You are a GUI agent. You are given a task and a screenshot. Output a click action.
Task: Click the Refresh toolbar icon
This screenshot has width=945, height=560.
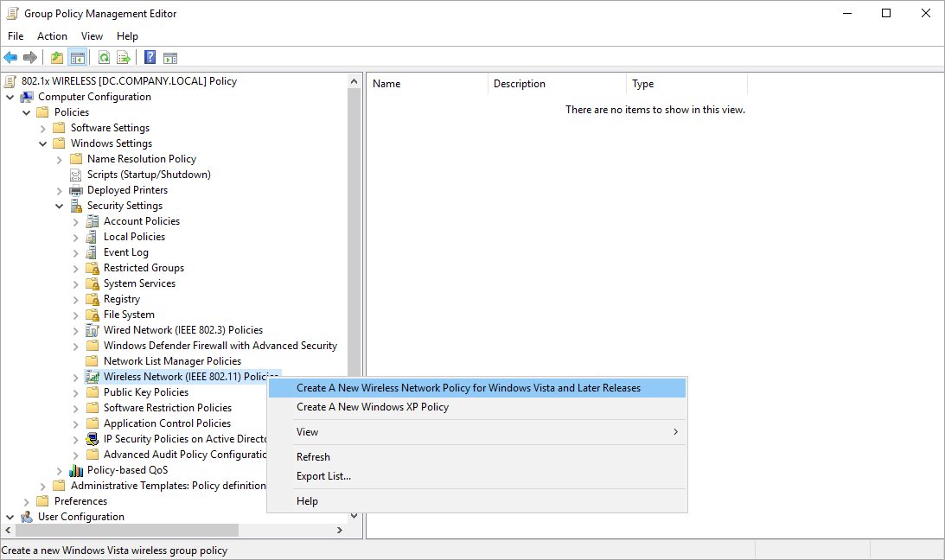pos(104,58)
